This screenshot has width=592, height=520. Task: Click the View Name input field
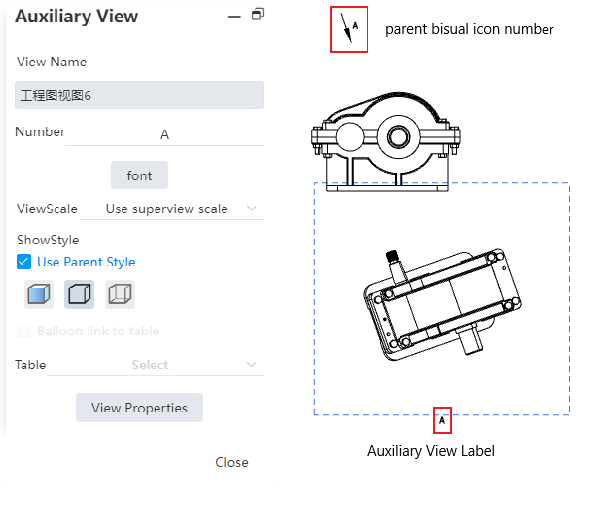coord(139,95)
